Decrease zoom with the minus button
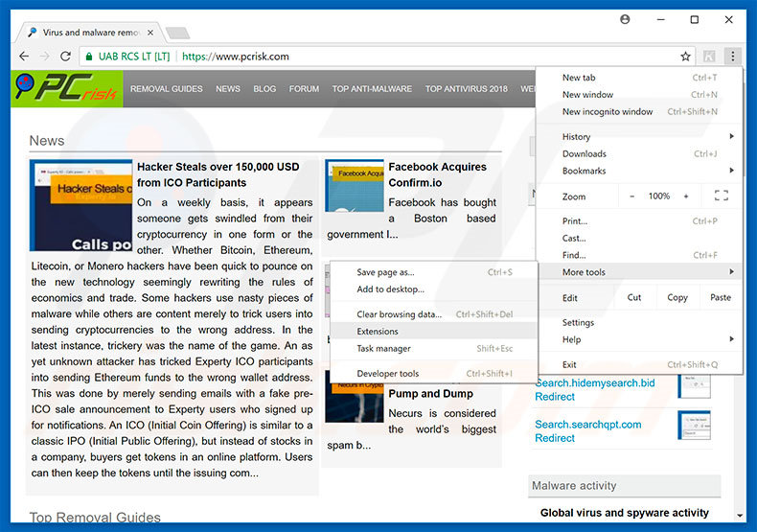This screenshot has height=532, width=757. [632, 196]
